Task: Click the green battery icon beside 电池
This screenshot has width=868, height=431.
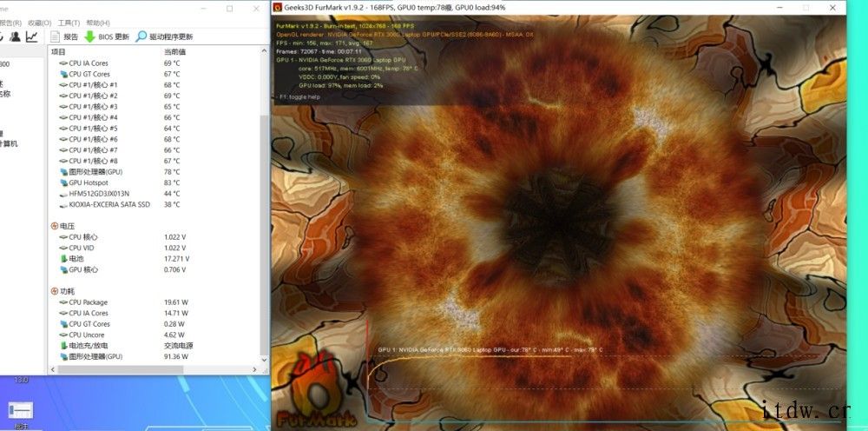Action: point(63,259)
